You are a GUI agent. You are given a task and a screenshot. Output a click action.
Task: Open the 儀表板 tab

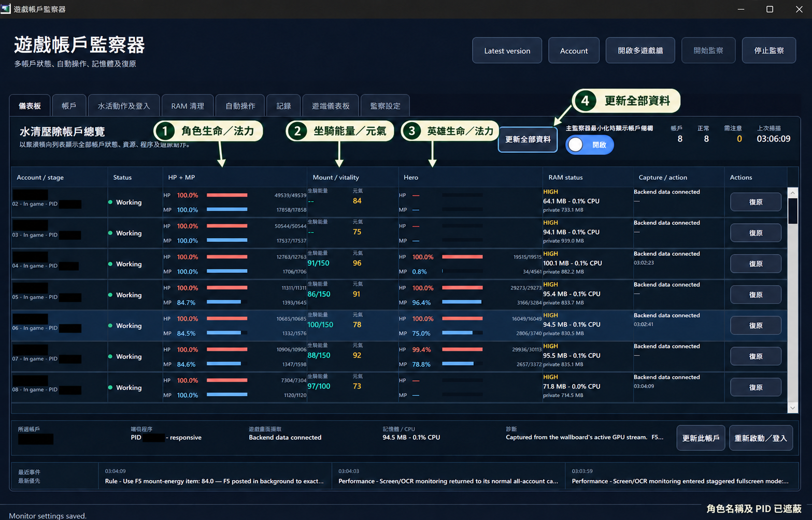click(30, 106)
